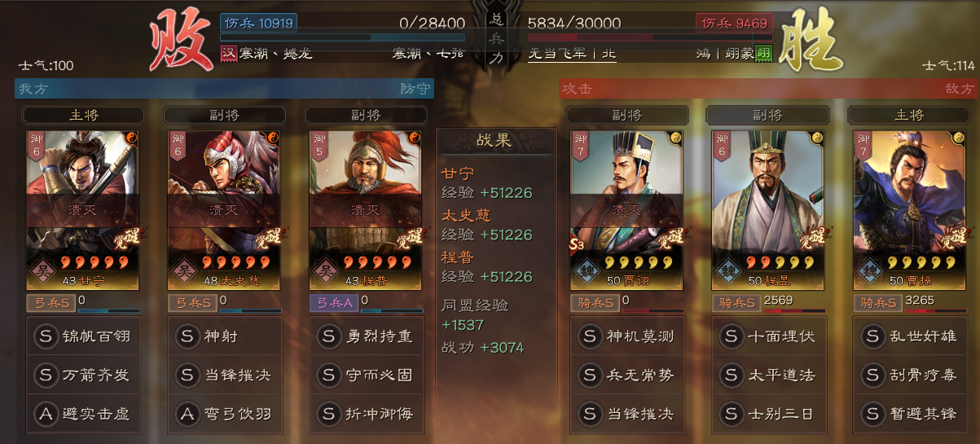
Task: Click the A-rank 避实击虚 skill icon
Action: (46, 413)
